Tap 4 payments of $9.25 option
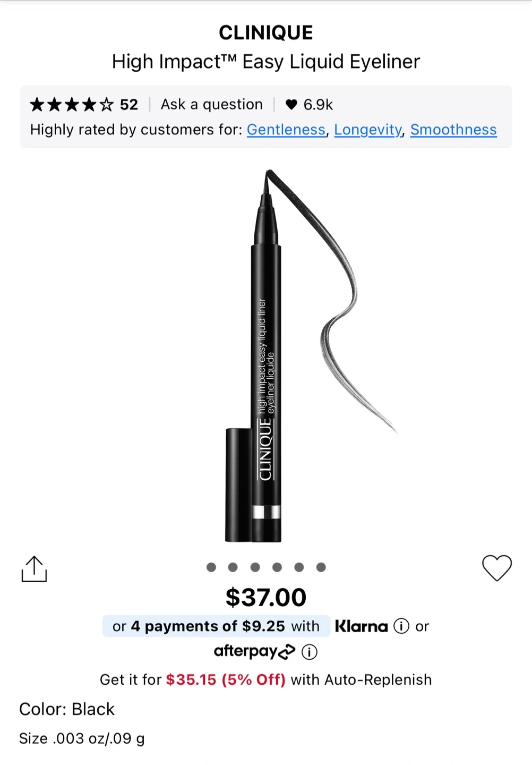 tap(216, 626)
